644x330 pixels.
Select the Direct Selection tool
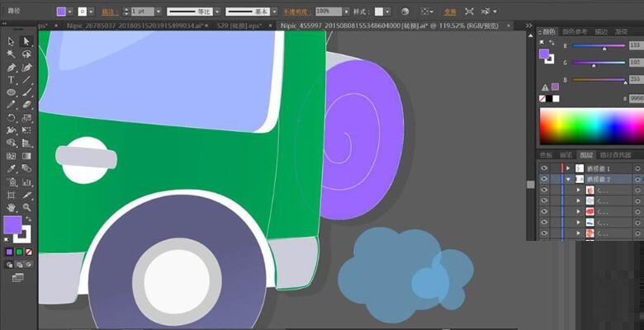coord(26,41)
